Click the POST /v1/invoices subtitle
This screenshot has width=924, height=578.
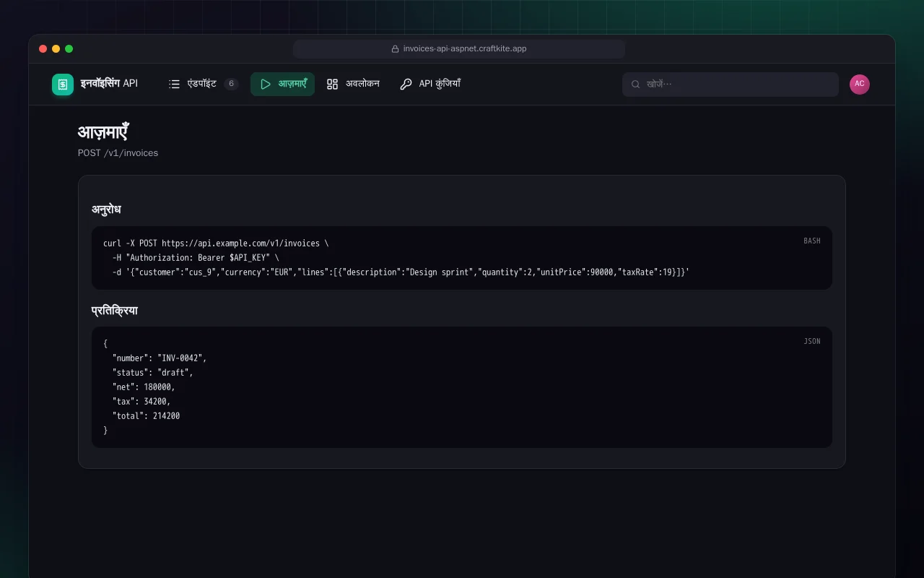click(x=118, y=153)
